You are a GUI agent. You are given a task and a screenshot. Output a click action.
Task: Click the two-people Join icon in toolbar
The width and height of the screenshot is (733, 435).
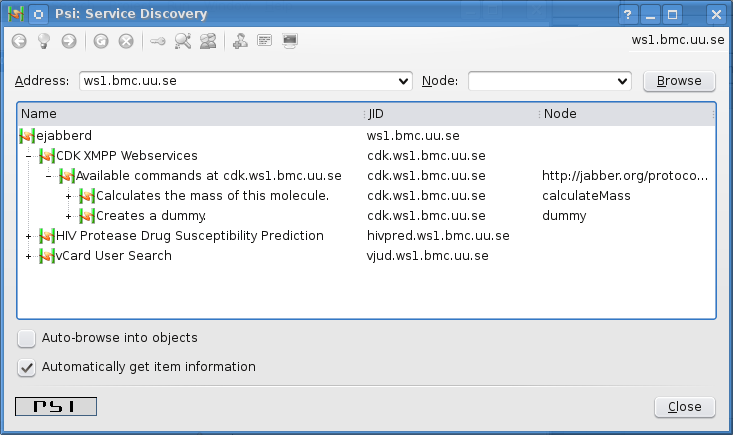(208, 41)
